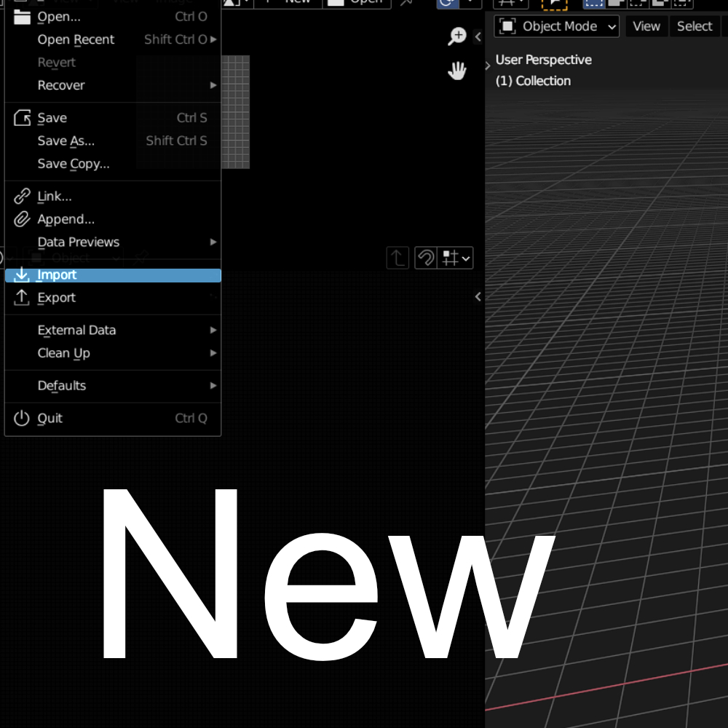
Task: Expand the External Data submenu
Action: pos(113,330)
